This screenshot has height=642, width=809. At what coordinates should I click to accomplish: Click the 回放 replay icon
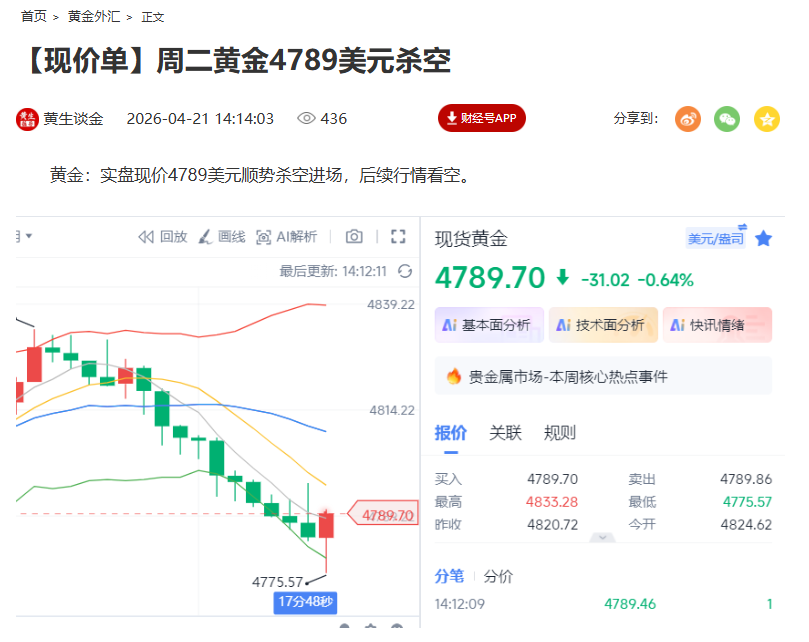tap(146, 237)
